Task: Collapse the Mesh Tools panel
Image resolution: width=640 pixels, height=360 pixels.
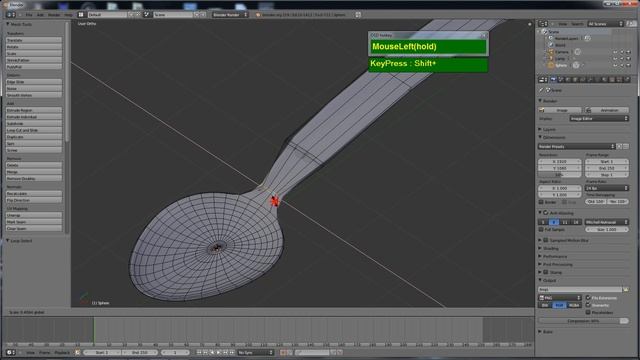Action: point(8,24)
